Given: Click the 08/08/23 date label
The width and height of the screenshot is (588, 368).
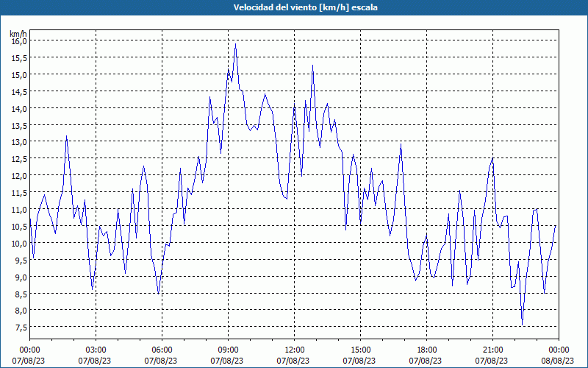Looking at the screenshot, I should pos(557,361).
